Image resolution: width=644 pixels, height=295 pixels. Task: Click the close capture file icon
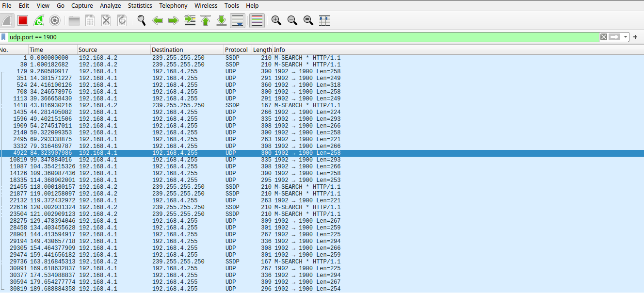(106, 20)
